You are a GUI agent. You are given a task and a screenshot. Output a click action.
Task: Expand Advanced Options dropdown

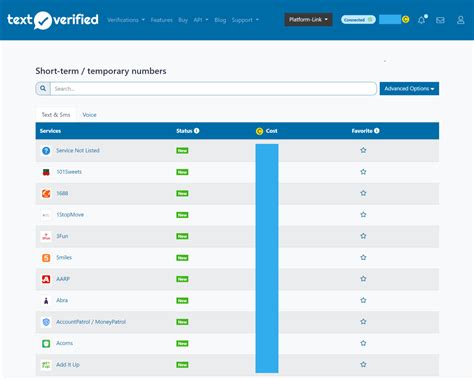coord(409,89)
